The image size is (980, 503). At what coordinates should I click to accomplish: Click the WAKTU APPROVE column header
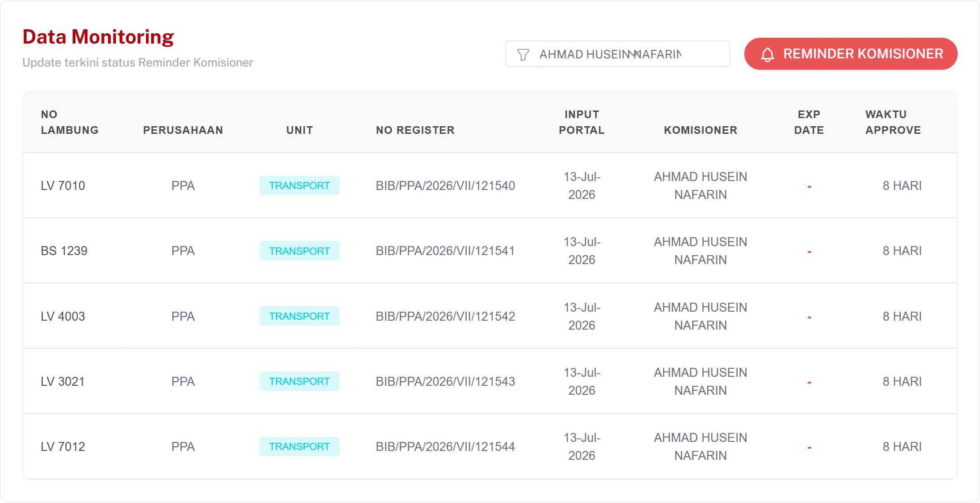coord(893,122)
